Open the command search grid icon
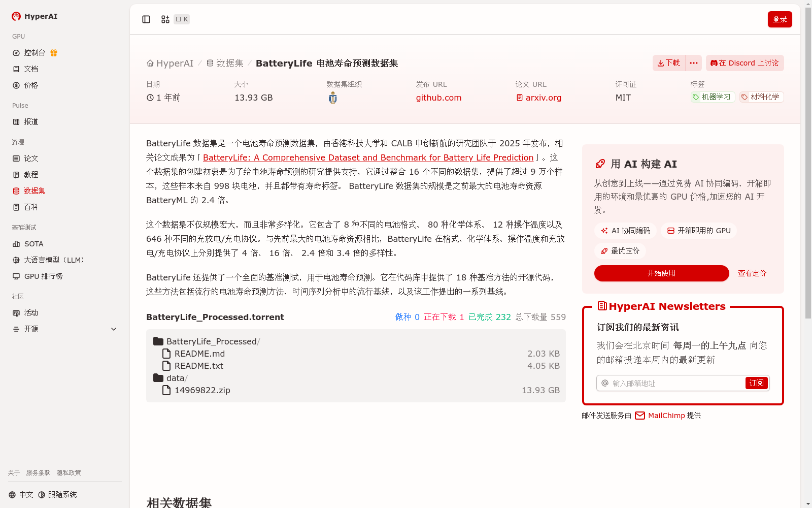 pyautogui.click(x=165, y=19)
